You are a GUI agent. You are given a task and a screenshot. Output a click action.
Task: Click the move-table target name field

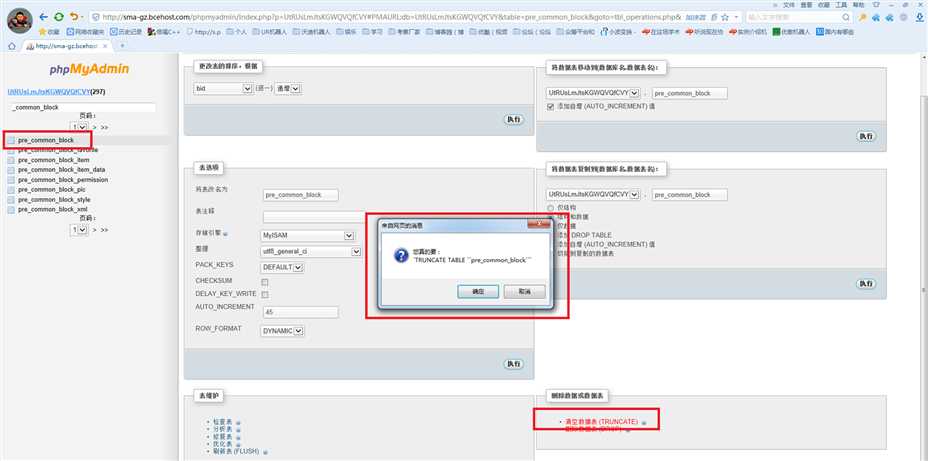(690, 93)
